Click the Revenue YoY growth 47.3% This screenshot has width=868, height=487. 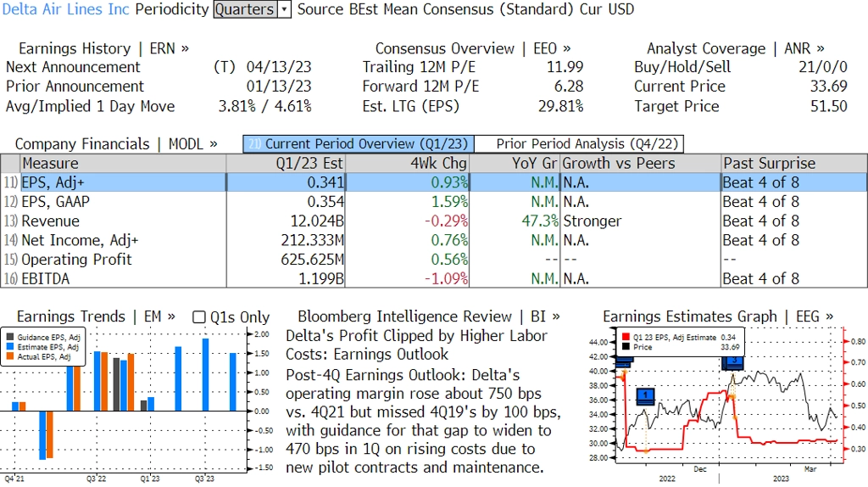pos(540,221)
